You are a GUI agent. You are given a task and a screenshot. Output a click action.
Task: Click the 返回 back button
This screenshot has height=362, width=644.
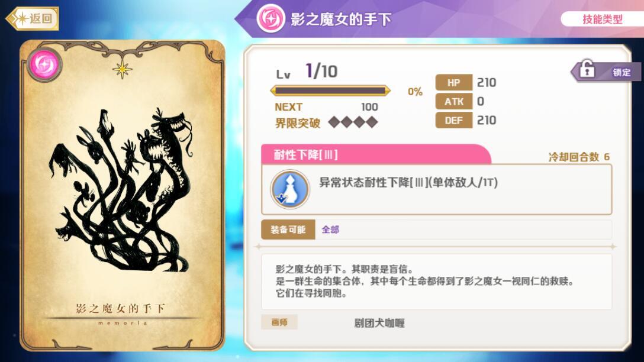click(33, 18)
